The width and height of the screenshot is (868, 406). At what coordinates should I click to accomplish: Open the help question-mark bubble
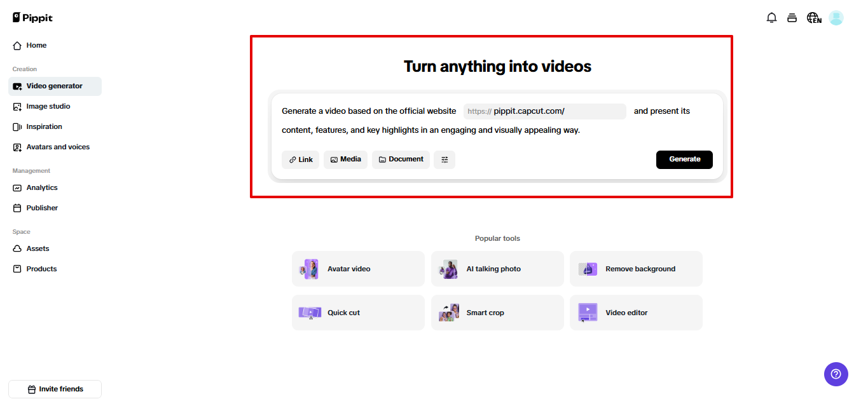point(836,374)
